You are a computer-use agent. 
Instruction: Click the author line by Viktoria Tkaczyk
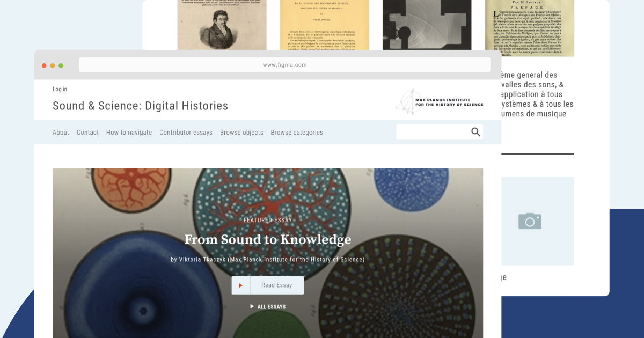tap(268, 260)
